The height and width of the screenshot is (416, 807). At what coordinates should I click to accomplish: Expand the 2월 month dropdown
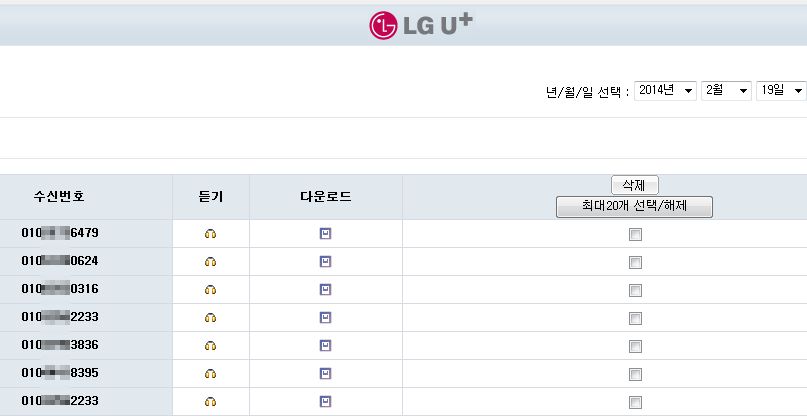pos(726,91)
